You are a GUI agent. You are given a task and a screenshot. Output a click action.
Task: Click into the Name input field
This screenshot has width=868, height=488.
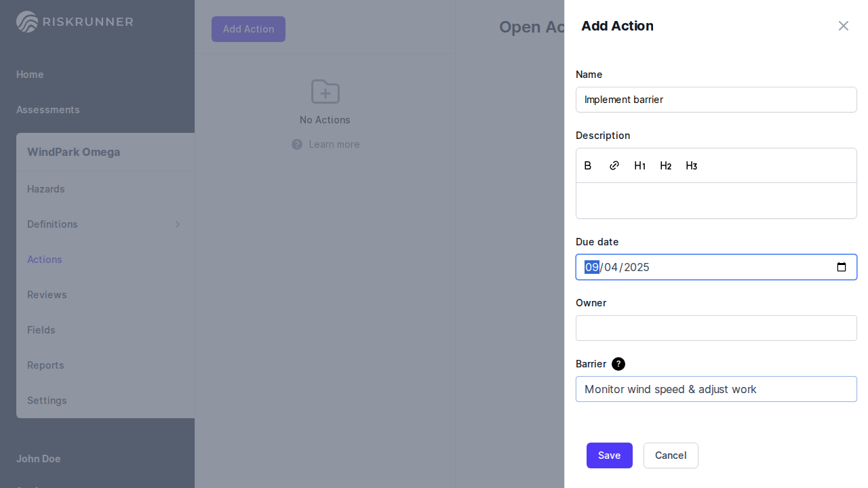pyautogui.click(x=716, y=100)
